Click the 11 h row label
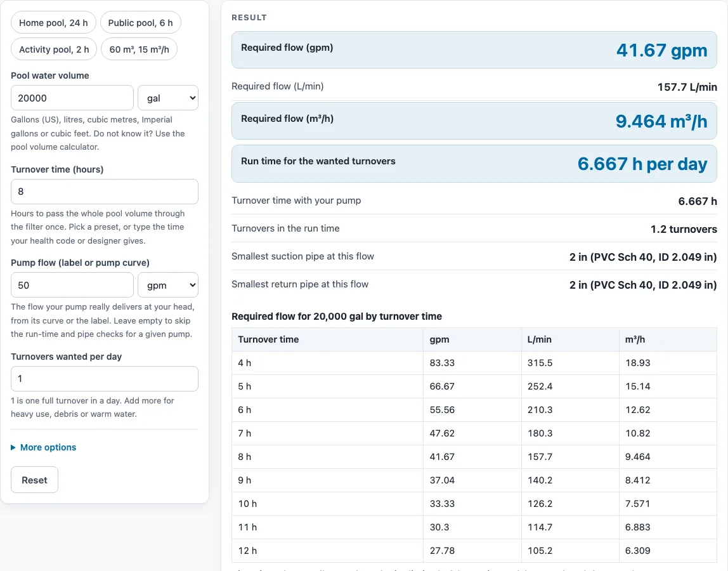 click(327, 527)
